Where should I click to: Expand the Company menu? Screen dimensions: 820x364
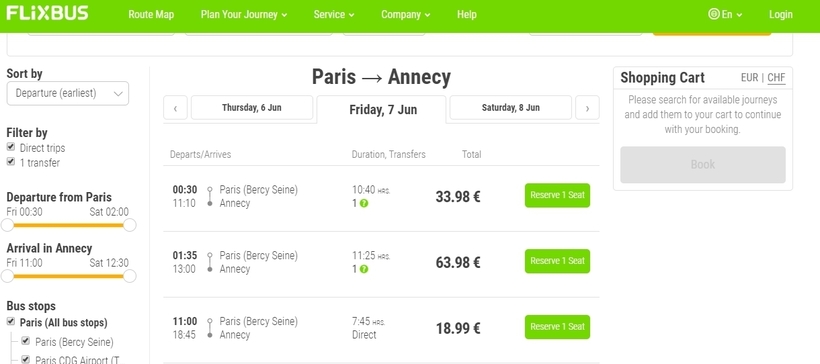pyautogui.click(x=405, y=15)
